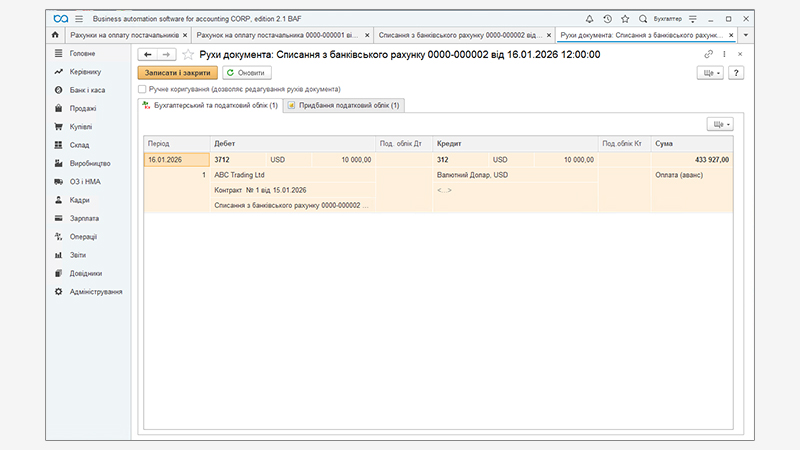Expand the table Ще dropdown
This screenshot has height=450, width=800.
coord(720,124)
